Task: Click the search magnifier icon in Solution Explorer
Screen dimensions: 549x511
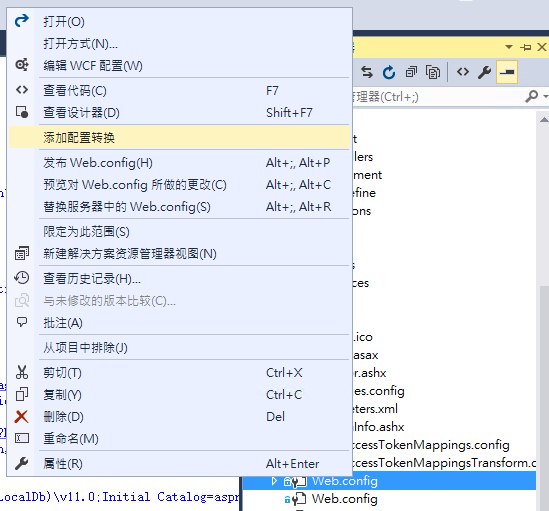Action: click(x=531, y=96)
